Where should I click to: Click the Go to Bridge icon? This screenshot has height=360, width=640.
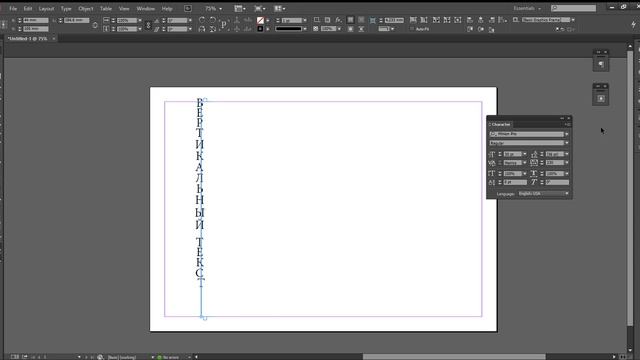pos(188,8)
